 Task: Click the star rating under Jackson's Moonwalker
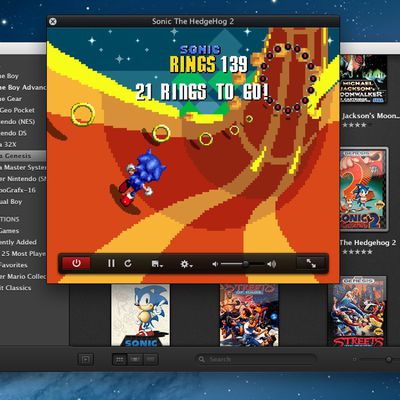354,125
